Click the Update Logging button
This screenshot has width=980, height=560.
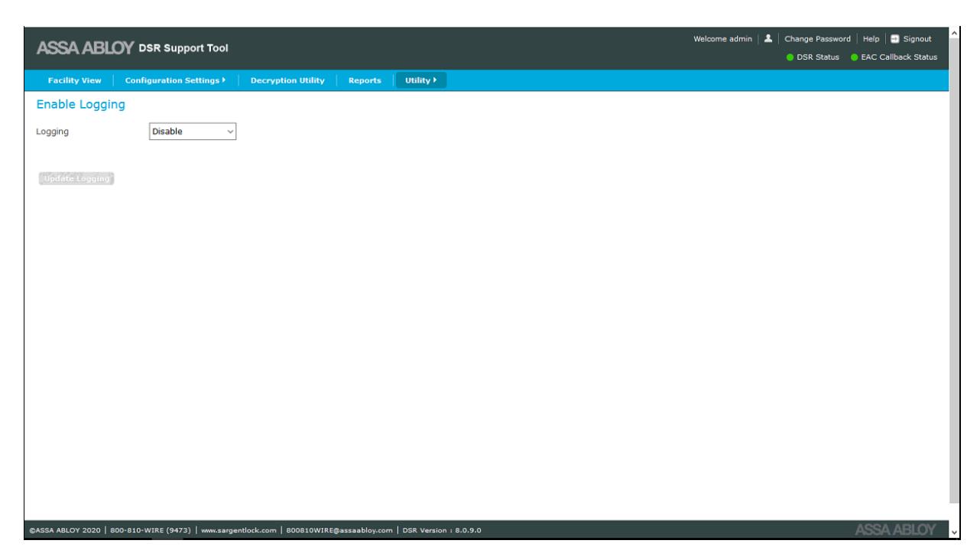pos(76,179)
